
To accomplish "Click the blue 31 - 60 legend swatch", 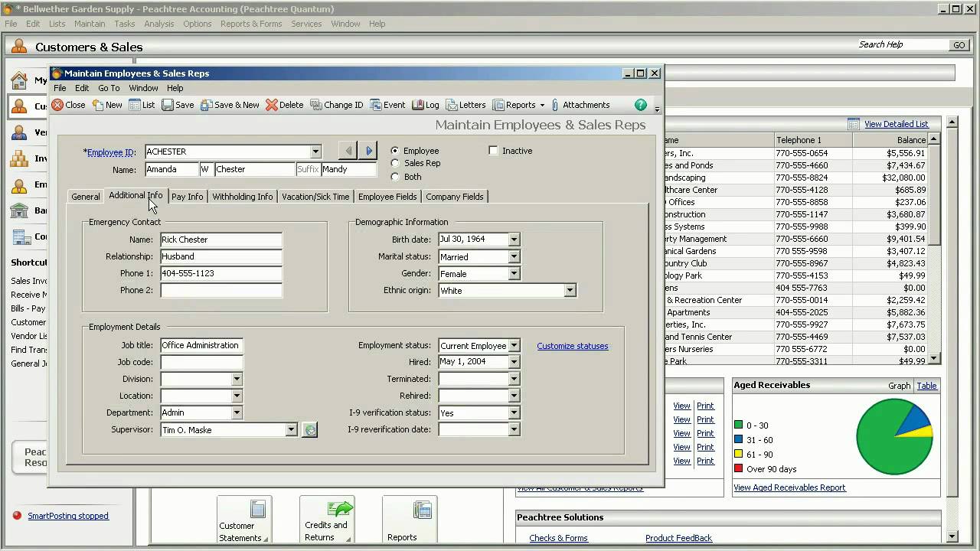I will coord(739,439).
